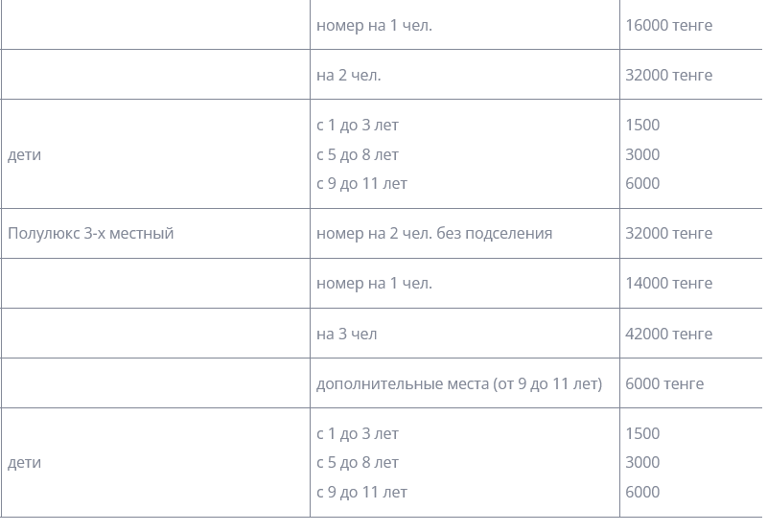Click the "42000 тенге" price
The width and height of the screenshot is (767, 532).
668,334
